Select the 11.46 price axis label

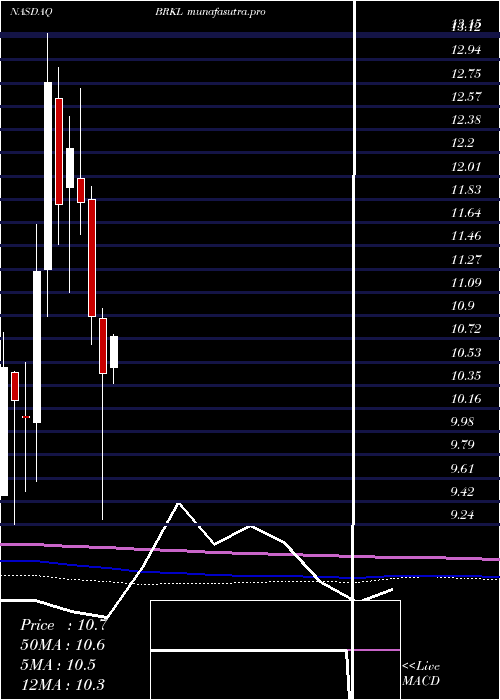click(466, 236)
